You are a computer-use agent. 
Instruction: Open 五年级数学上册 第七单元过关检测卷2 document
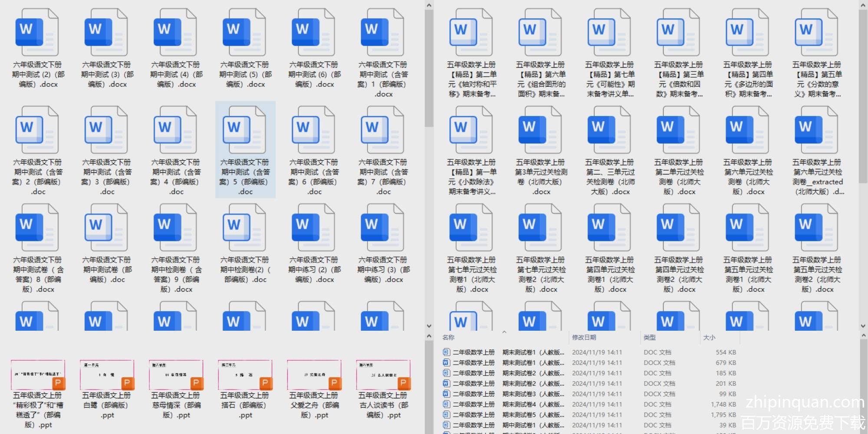540,228
